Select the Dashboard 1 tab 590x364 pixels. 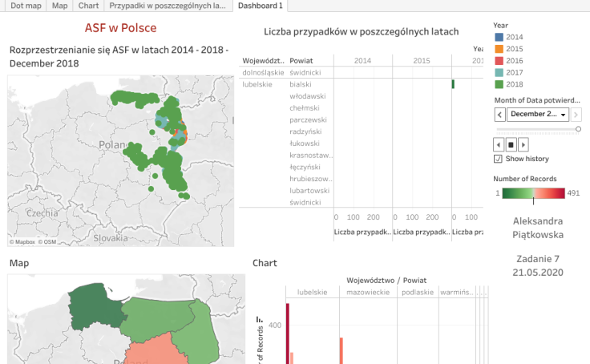[260, 6]
